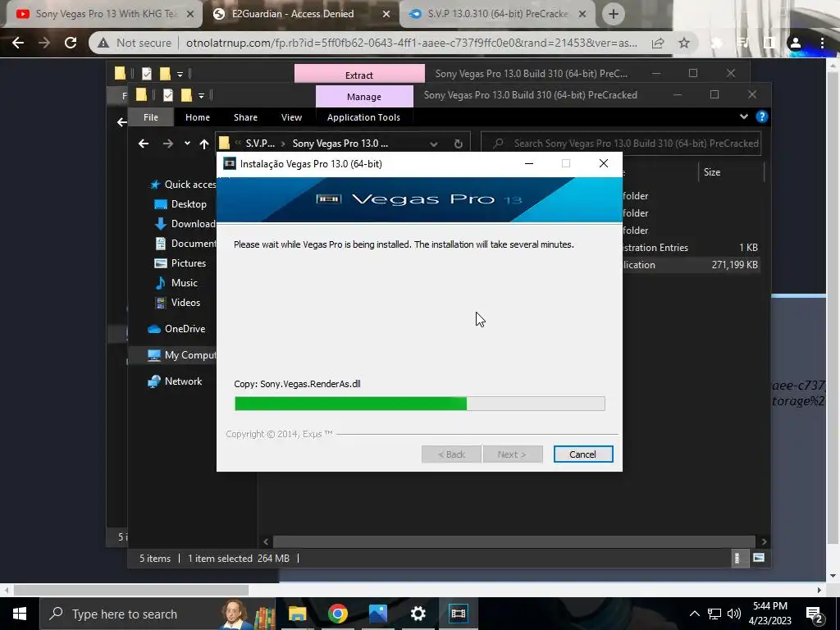
Task: Open the Chrome extensions puzzle icon
Action: [x=716, y=43]
